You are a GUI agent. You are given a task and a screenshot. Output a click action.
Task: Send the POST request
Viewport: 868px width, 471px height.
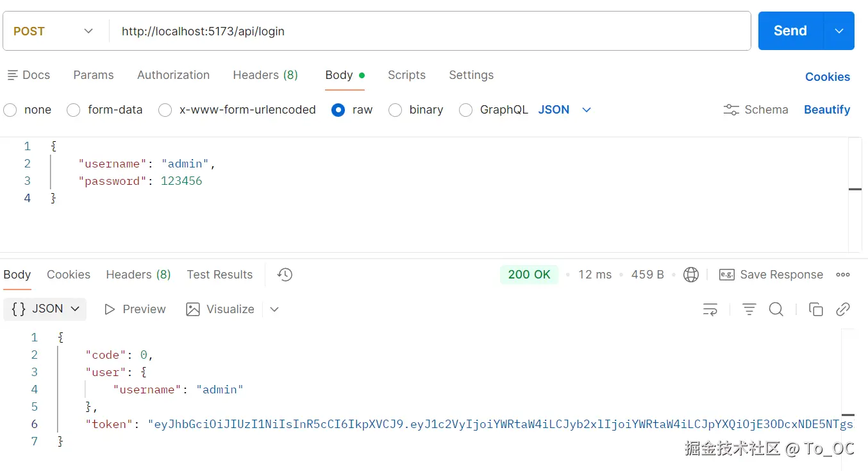pos(790,31)
